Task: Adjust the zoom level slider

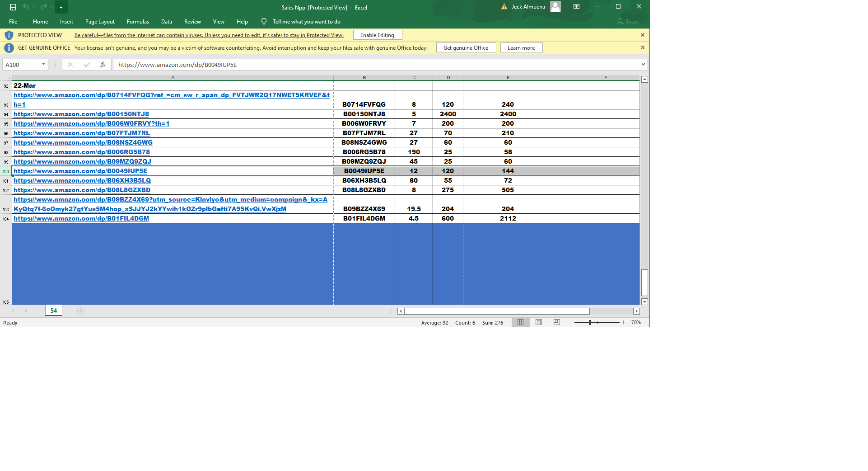Action: (590, 322)
